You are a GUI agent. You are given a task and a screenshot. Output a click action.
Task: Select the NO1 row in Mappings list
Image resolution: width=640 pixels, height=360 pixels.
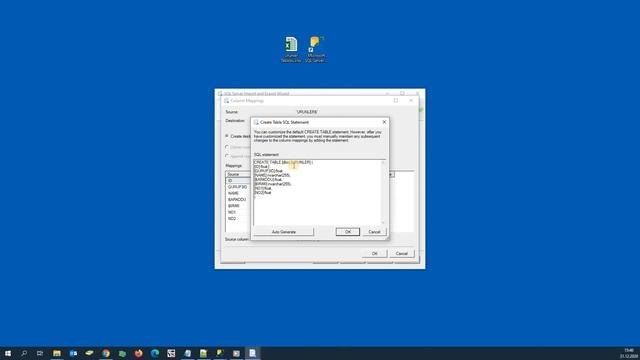[238, 212]
